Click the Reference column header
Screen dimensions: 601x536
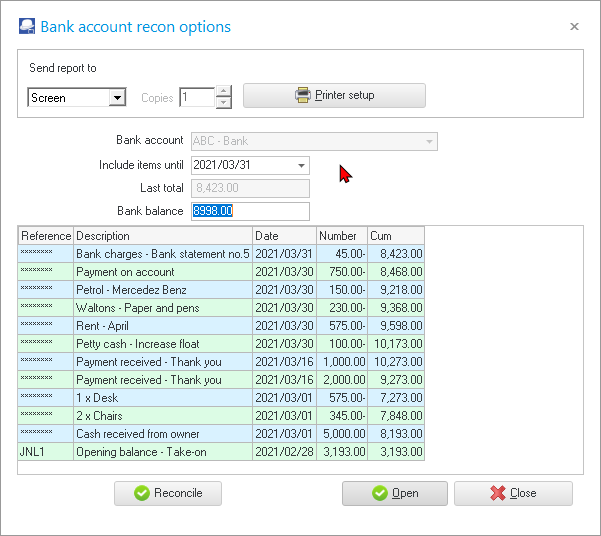click(x=46, y=236)
